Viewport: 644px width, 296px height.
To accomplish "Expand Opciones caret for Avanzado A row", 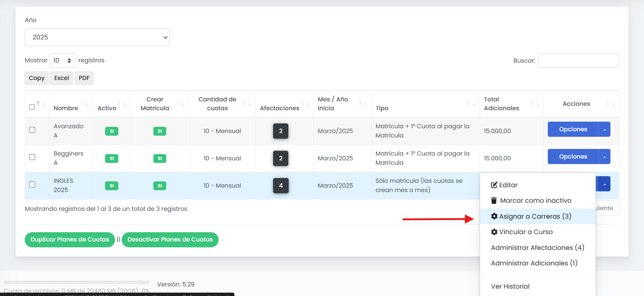I will pyautogui.click(x=604, y=129).
